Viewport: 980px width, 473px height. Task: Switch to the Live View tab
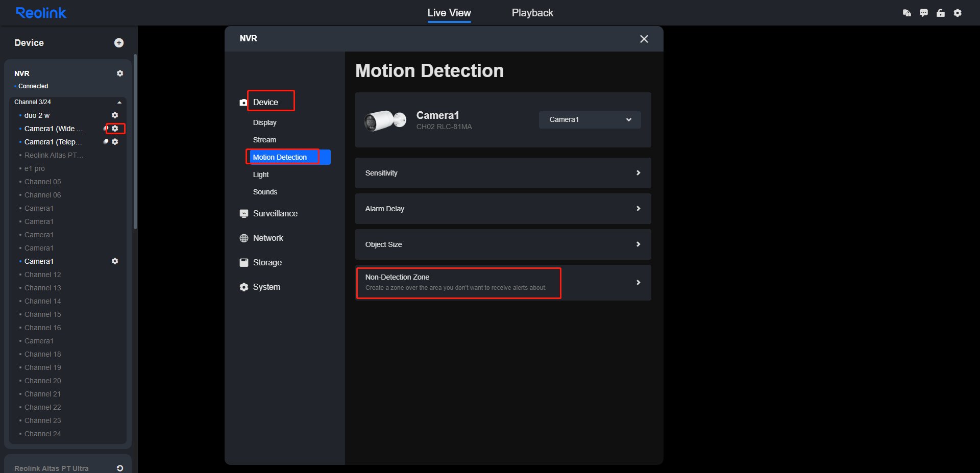[449, 13]
